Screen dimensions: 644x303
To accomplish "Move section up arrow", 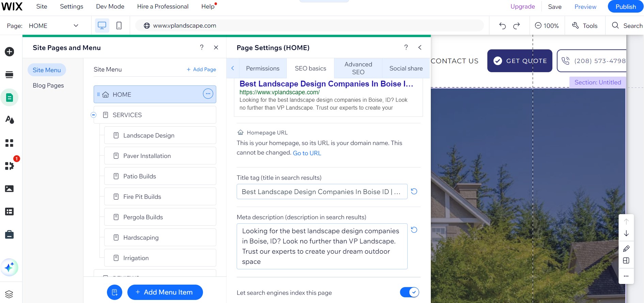I will pyautogui.click(x=626, y=222).
